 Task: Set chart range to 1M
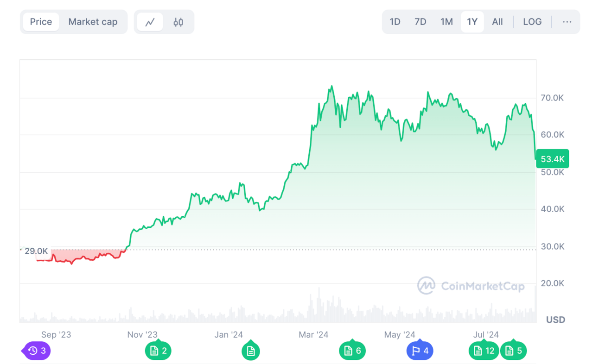446,22
